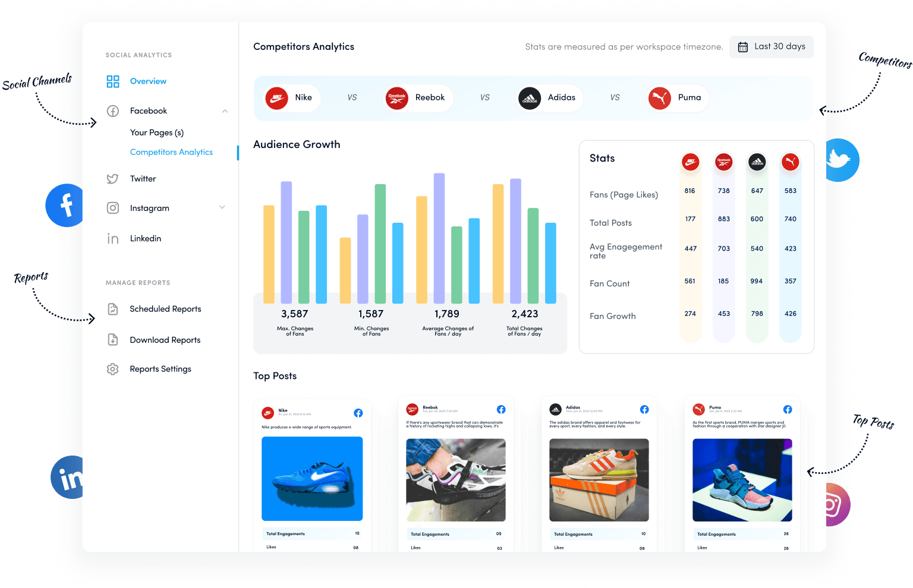The image size is (913, 588).
Task: Open Reports Settings gear icon
Action: 113,369
